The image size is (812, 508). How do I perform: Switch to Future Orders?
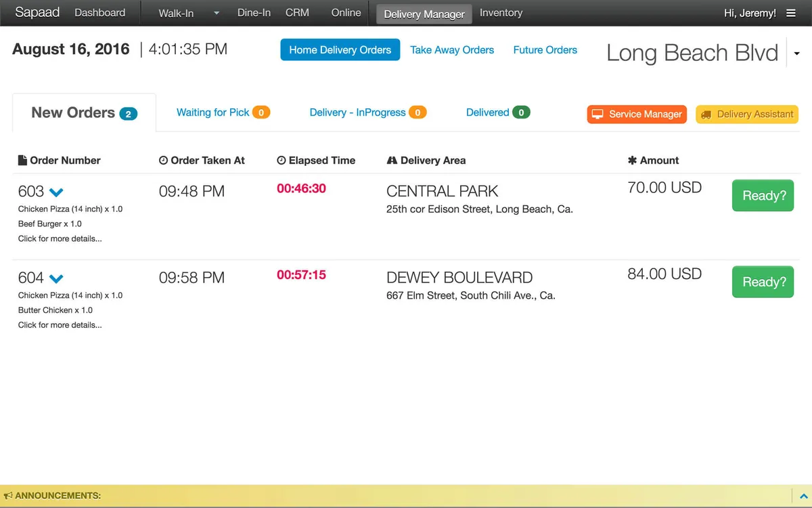tap(545, 50)
